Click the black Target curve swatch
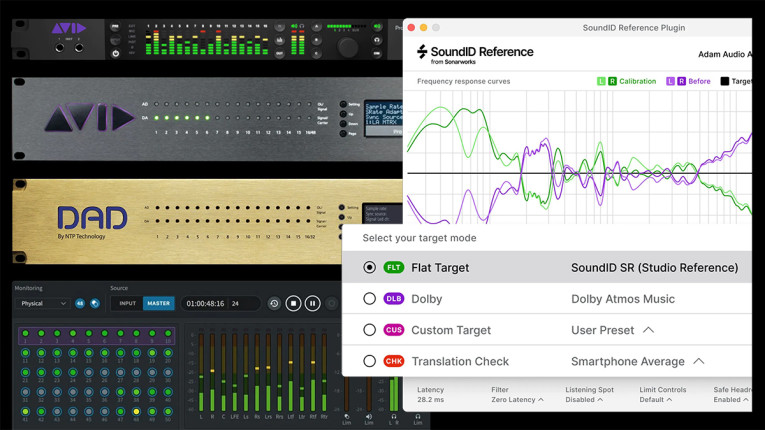 tap(725, 81)
